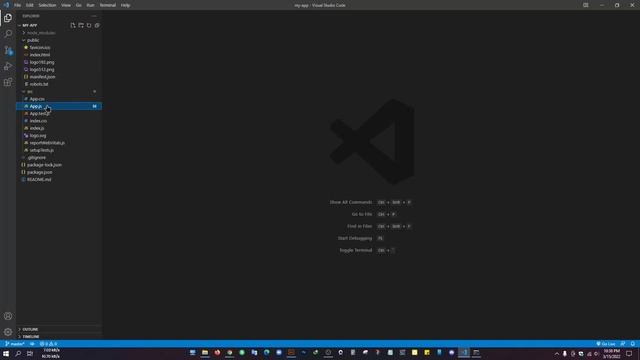Open the Edit menu
The width and height of the screenshot is (640, 360).
(30, 5)
